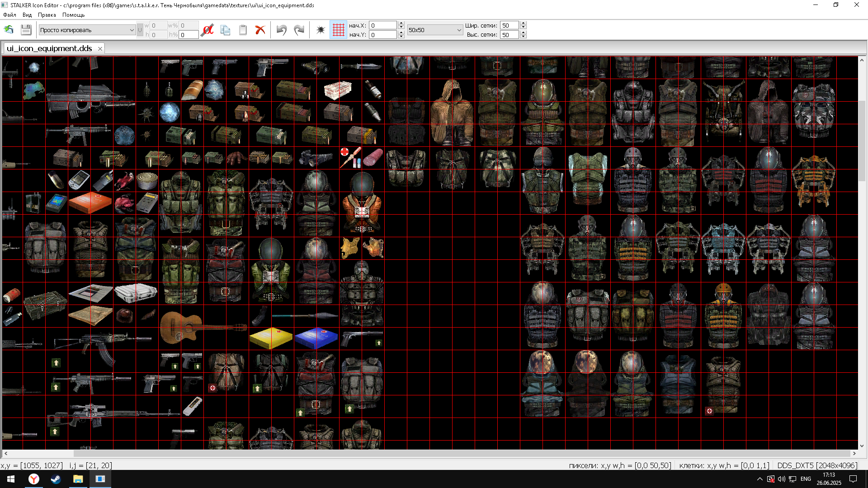
Task: Click the blue box item icon
Action: 316,338
